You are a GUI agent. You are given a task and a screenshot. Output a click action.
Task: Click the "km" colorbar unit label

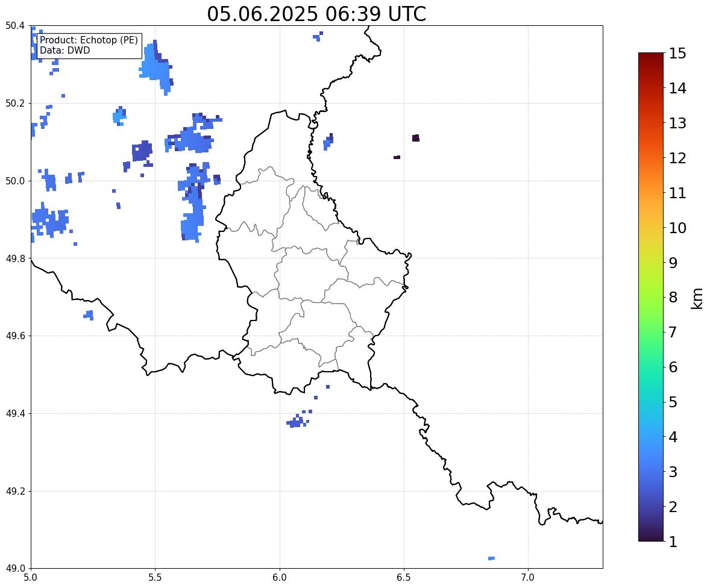click(697, 298)
